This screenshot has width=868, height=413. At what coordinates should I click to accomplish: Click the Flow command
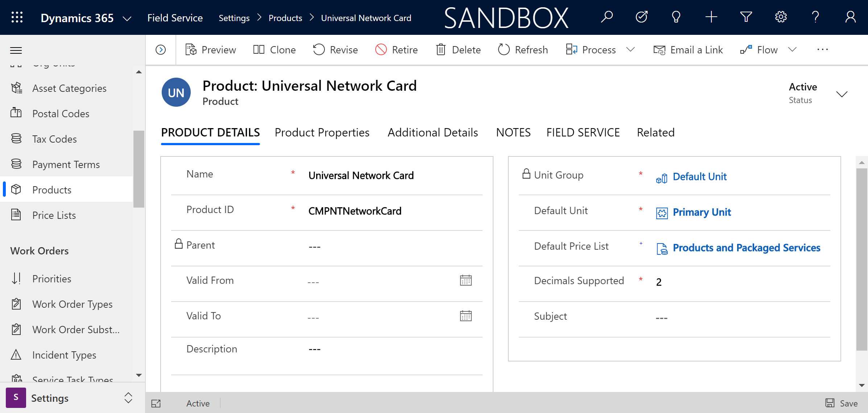[x=759, y=50]
